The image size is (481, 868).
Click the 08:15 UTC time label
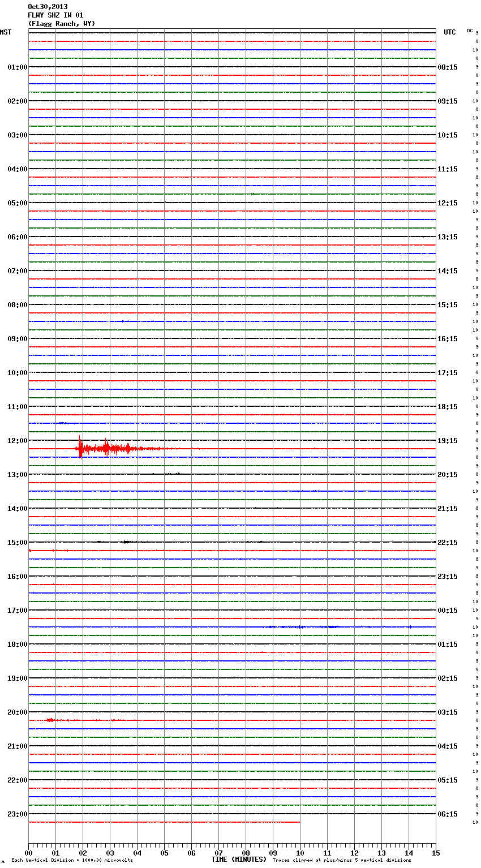pyautogui.click(x=448, y=67)
